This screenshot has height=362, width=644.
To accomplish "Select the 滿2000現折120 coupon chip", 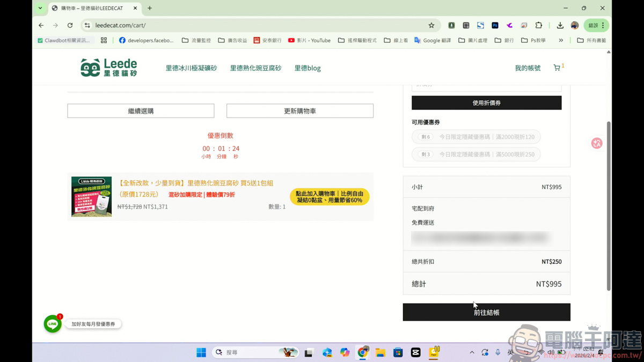I will click(476, 137).
